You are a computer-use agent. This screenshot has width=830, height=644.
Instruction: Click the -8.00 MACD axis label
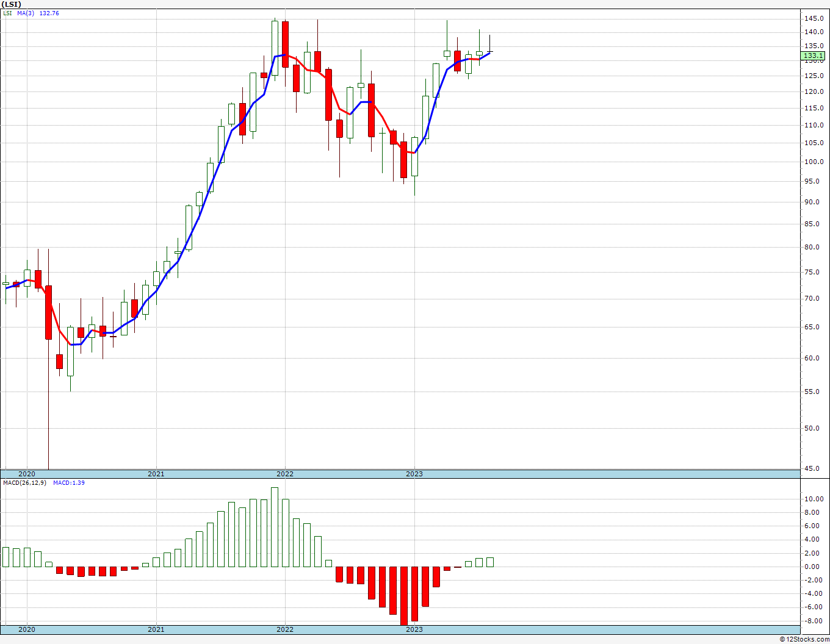(814, 621)
